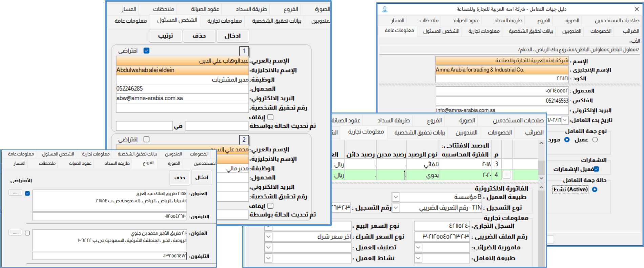Tick the إيقاف checkbox for contact 2
644x268 pixels.
click(270, 206)
